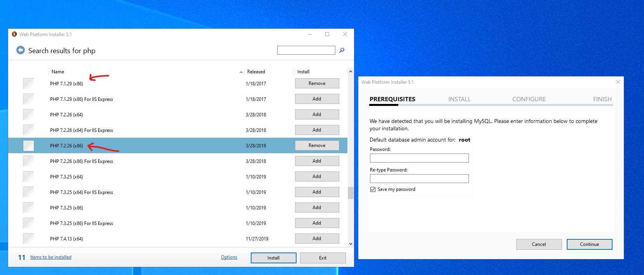Click the PHP 7.3.25 (x64) product icon
Image resolution: width=644 pixels, height=275 pixels.
[x=28, y=176]
